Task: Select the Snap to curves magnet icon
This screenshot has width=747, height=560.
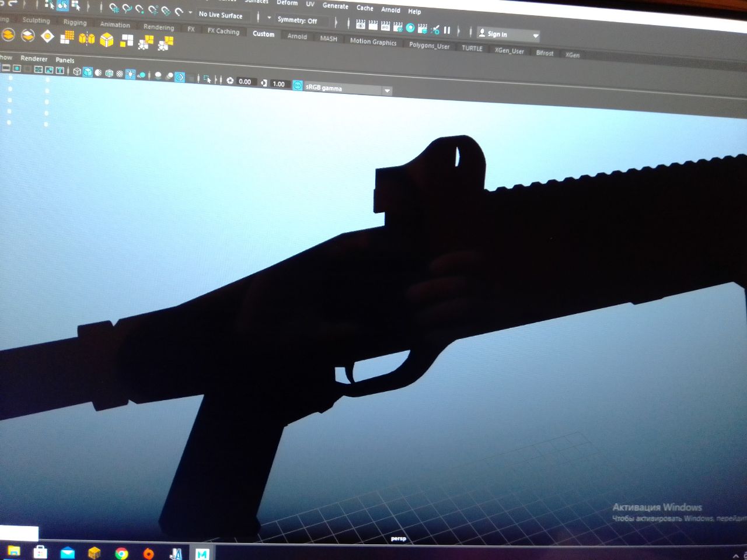Action: pos(127,8)
